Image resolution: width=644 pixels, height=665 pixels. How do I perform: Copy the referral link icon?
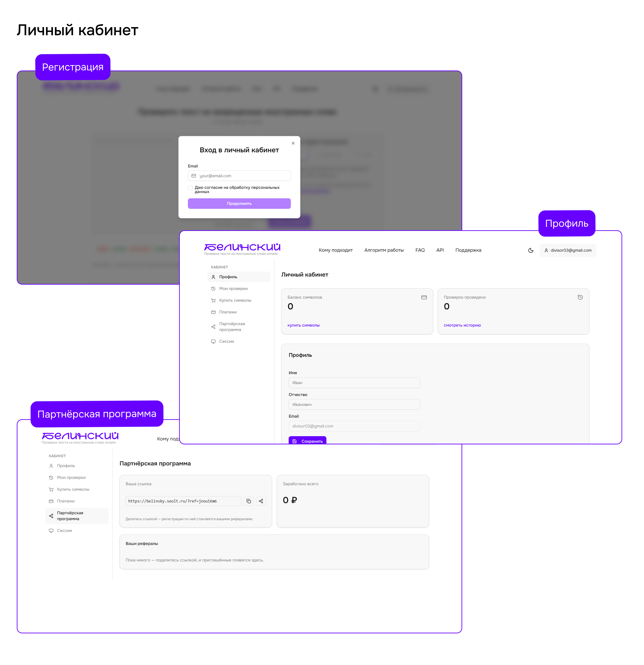click(x=249, y=501)
